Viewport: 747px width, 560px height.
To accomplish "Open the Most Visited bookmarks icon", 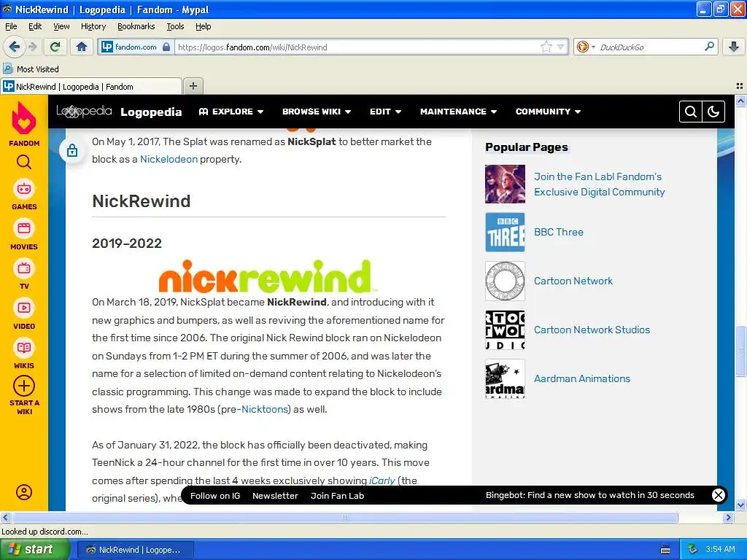I will click(7, 69).
